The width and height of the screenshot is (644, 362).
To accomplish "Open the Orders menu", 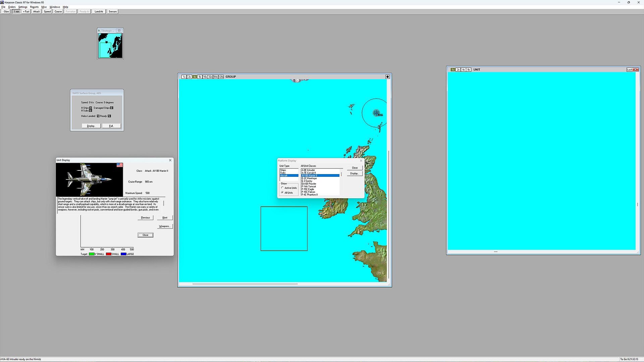I will [12, 7].
